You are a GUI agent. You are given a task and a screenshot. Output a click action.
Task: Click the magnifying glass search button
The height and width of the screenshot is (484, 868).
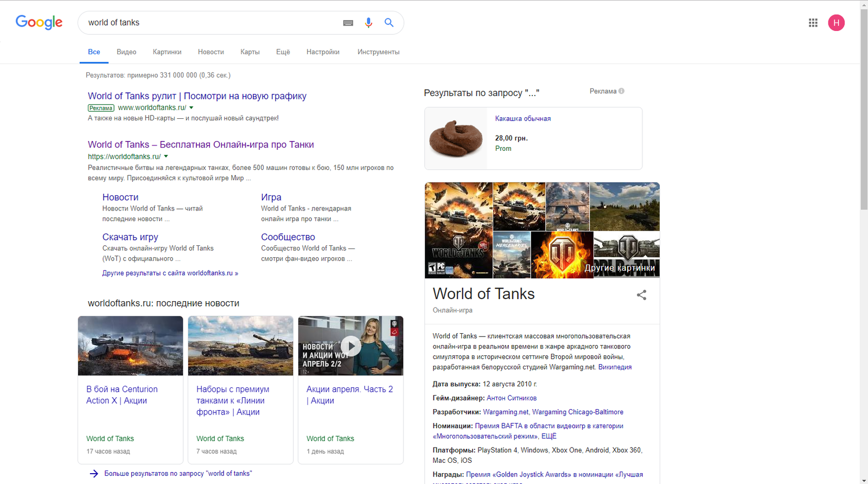(389, 23)
